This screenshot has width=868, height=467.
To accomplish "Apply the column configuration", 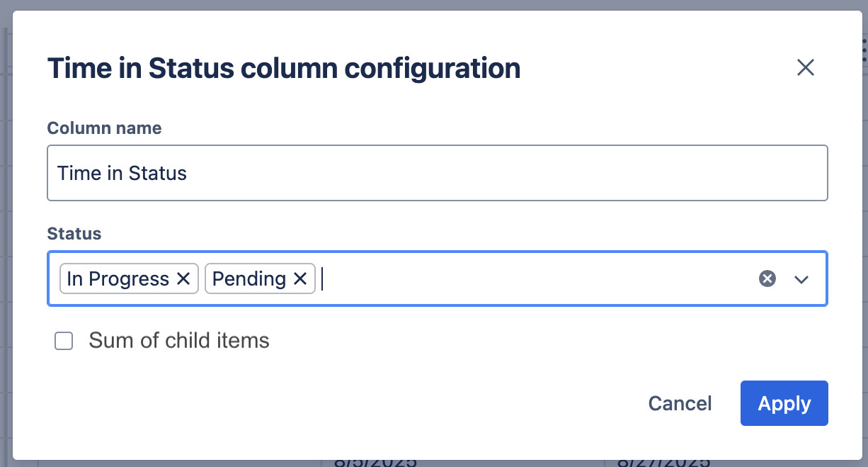I will pyautogui.click(x=784, y=404).
